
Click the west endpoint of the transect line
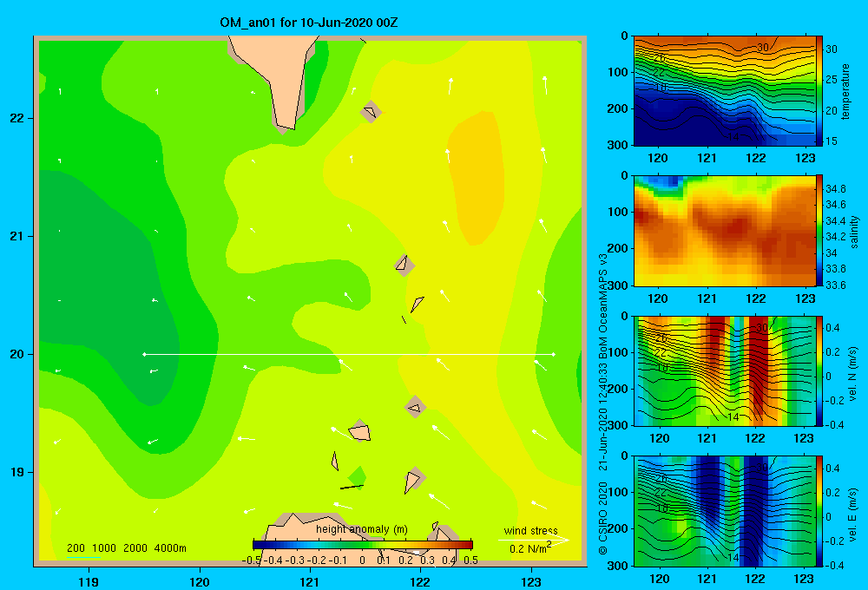coord(144,354)
